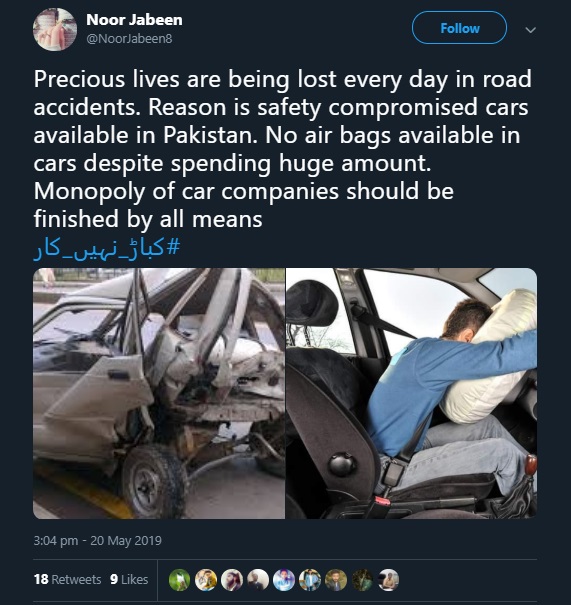Click the Follow button
The image size is (571, 605).
(x=459, y=28)
